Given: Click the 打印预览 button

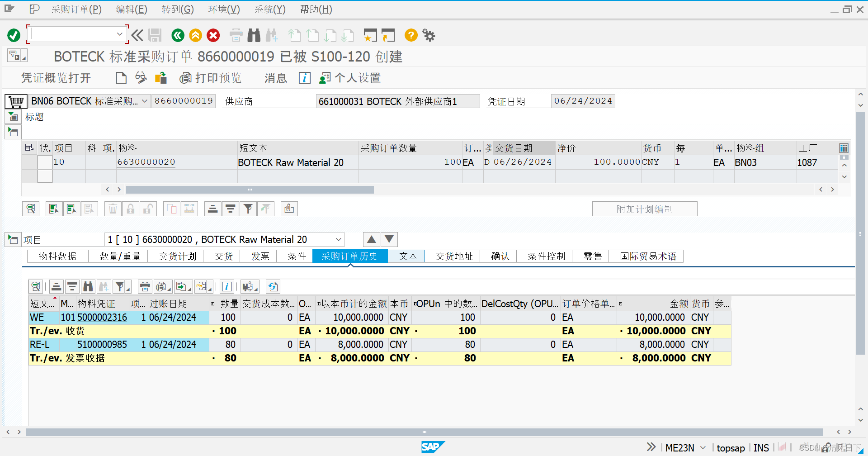Looking at the screenshot, I should 211,78.
